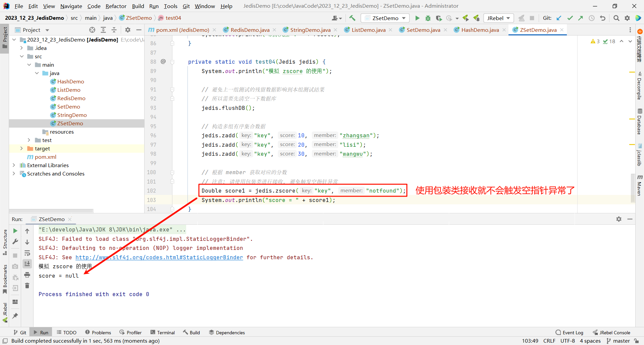Collapse the main folder
644x345 pixels.
click(29, 65)
